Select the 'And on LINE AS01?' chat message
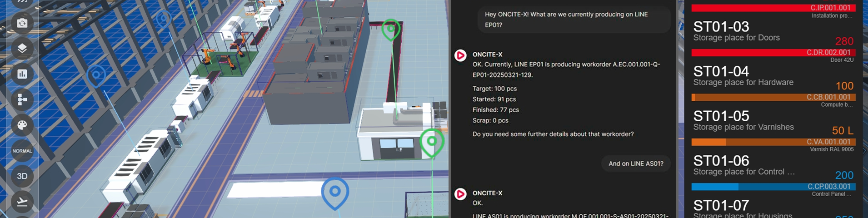Image resolution: width=868 pixels, height=218 pixels. coord(635,163)
